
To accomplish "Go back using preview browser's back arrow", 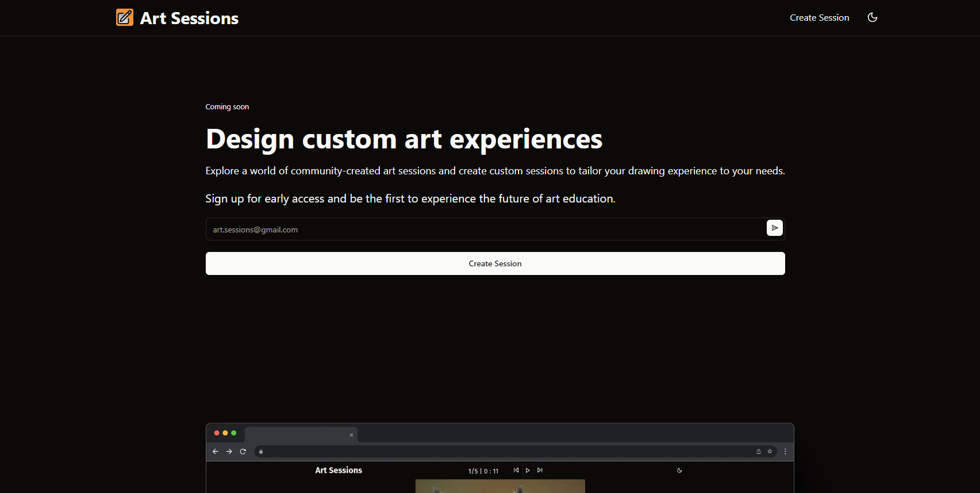I will point(216,452).
